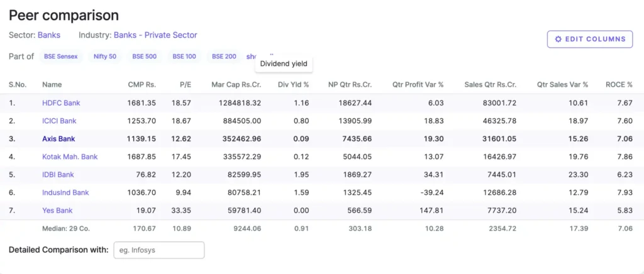This screenshot has width=644, height=274.
Task: Click IndusInd profit variation -39.24
Action: [433, 193]
